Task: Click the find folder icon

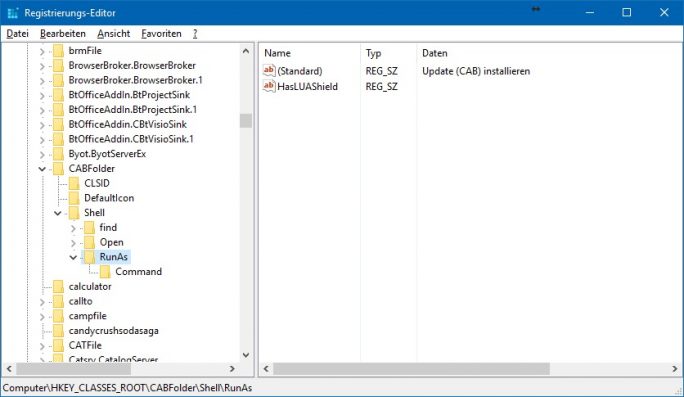Action: pos(89,228)
